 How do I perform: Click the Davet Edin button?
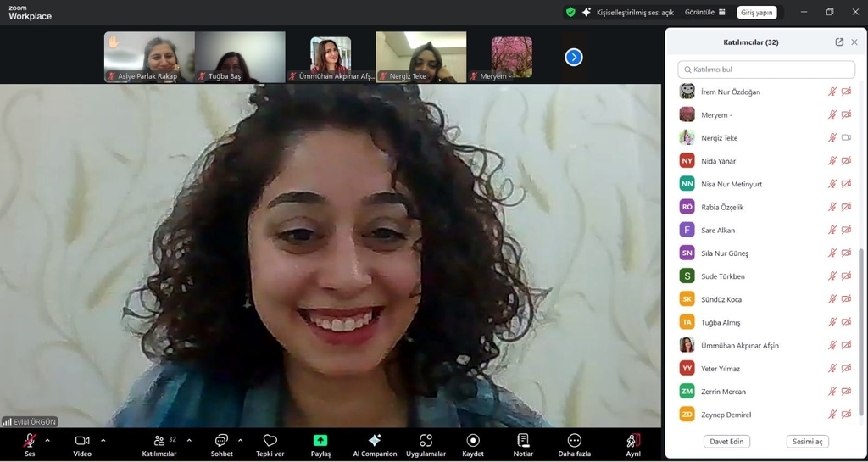[x=726, y=442]
